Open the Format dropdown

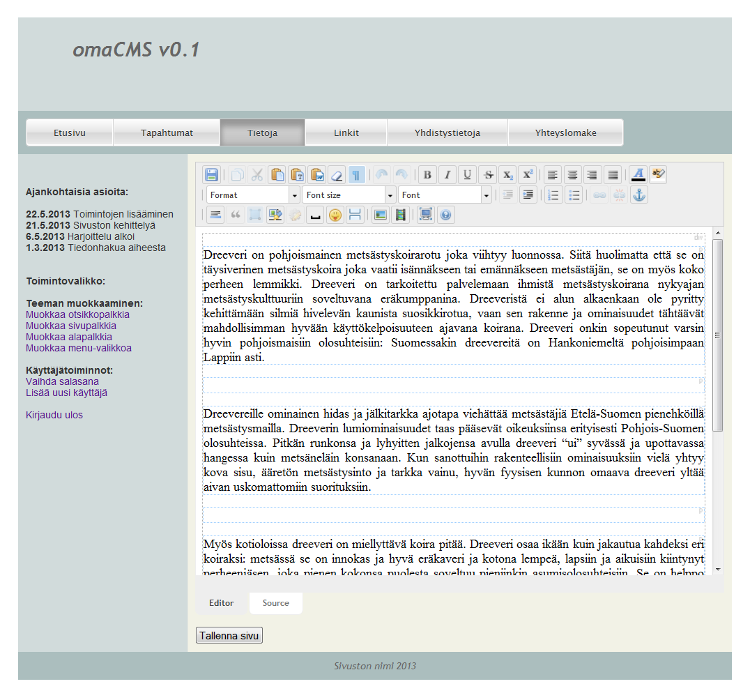point(252,195)
